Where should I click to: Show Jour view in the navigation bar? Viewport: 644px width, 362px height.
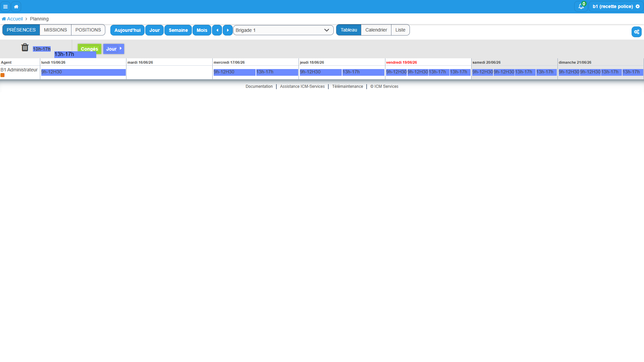tap(154, 30)
